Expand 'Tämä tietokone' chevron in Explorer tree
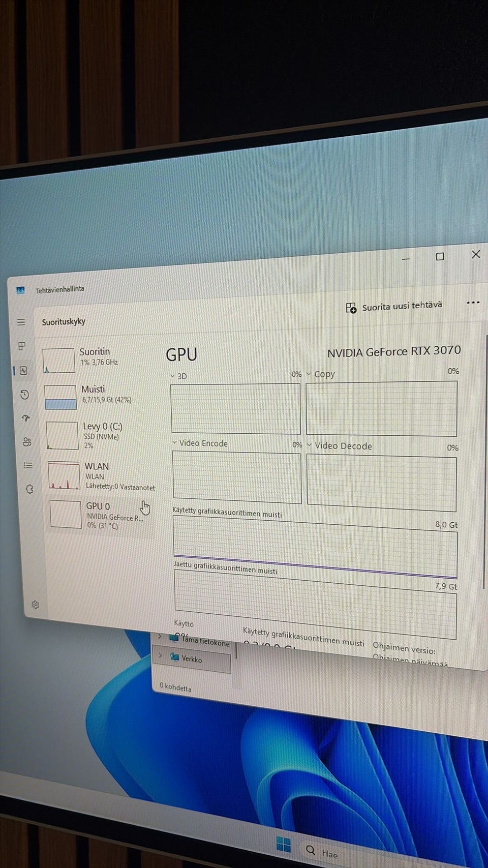The image size is (488, 868). pos(160,636)
